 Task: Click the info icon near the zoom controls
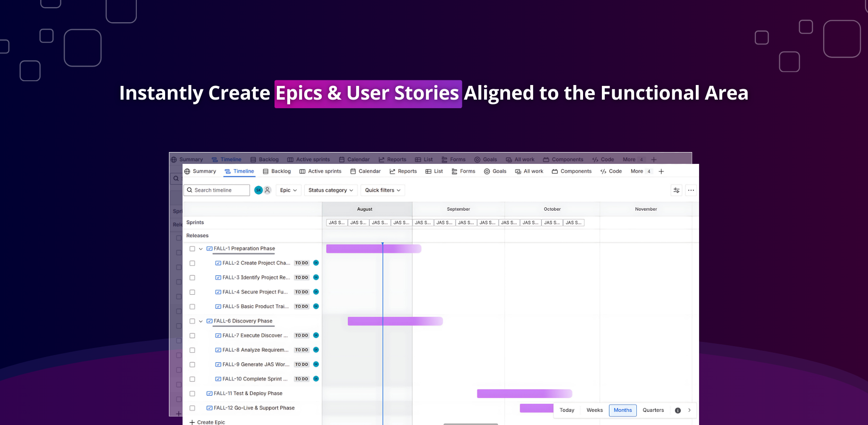click(x=678, y=410)
